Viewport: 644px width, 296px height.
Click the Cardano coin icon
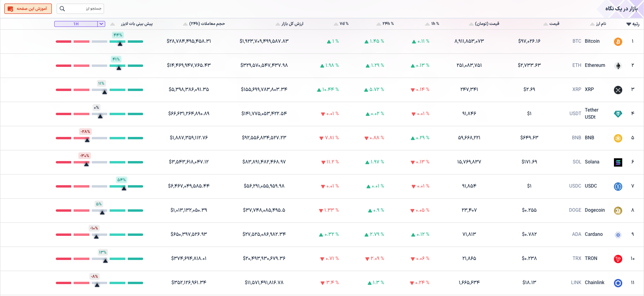click(618, 235)
